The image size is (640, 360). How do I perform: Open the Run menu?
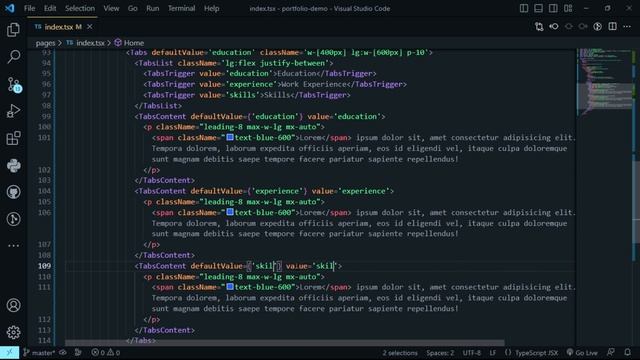(153, 8)
